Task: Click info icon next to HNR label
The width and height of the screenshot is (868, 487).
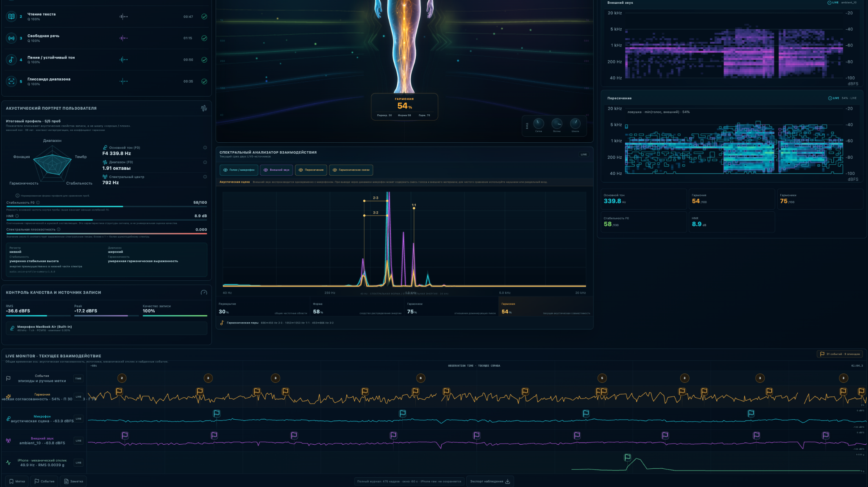Action: 17,216
